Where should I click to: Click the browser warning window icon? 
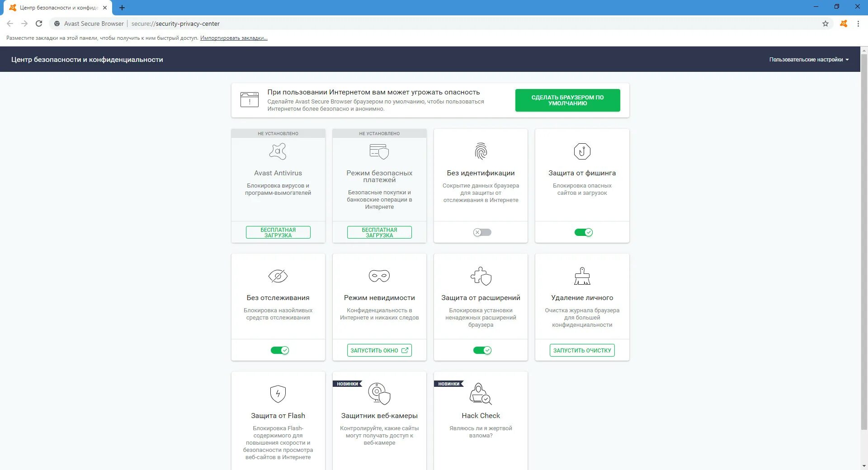(x=250, y=99)
